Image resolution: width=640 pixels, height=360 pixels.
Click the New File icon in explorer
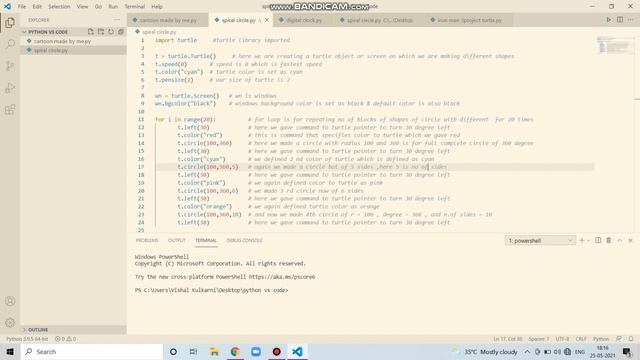pyautogui.click(x=91, y=31)
